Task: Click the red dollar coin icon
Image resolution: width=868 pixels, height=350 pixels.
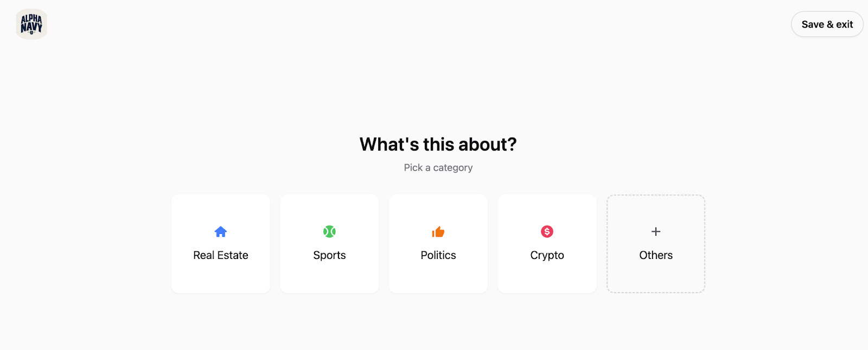Action: pyautogui.click(x=547, y=232)
